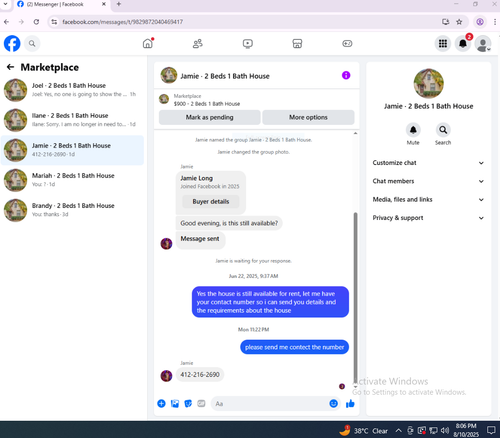Image resolution: width=500 pixels, height=438 pixels.
Task: Open the emoji picker smiley icon
Action: click(x=333, y=404)
